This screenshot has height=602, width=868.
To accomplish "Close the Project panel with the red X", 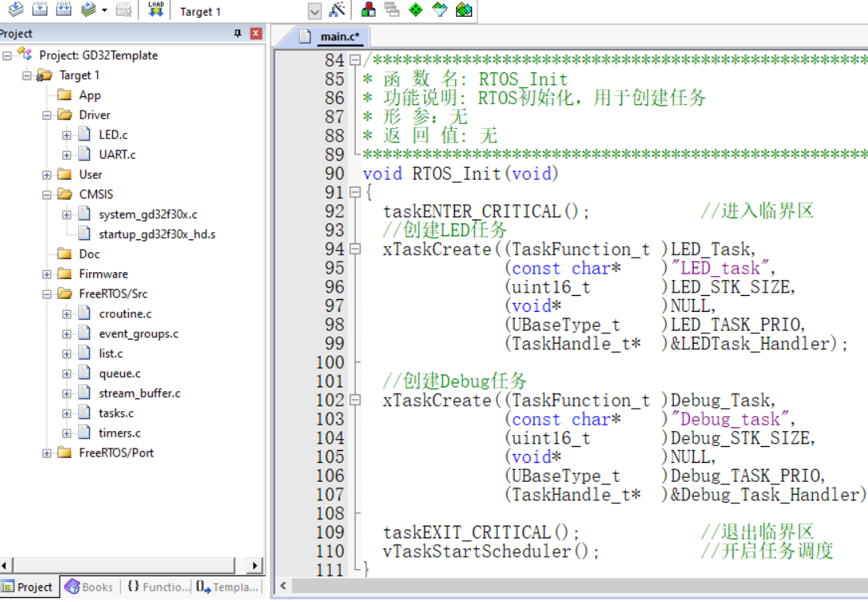I will click(x=255, y=33).
